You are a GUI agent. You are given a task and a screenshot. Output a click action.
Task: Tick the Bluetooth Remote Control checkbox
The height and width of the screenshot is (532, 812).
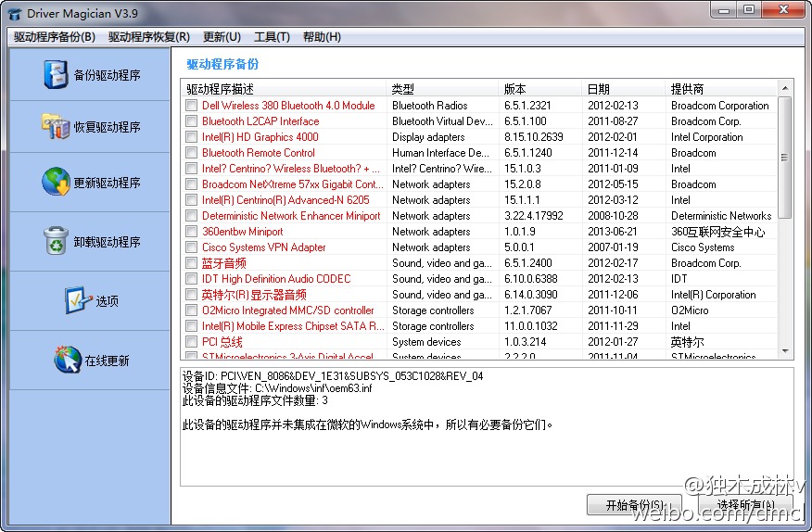[192, 153]
